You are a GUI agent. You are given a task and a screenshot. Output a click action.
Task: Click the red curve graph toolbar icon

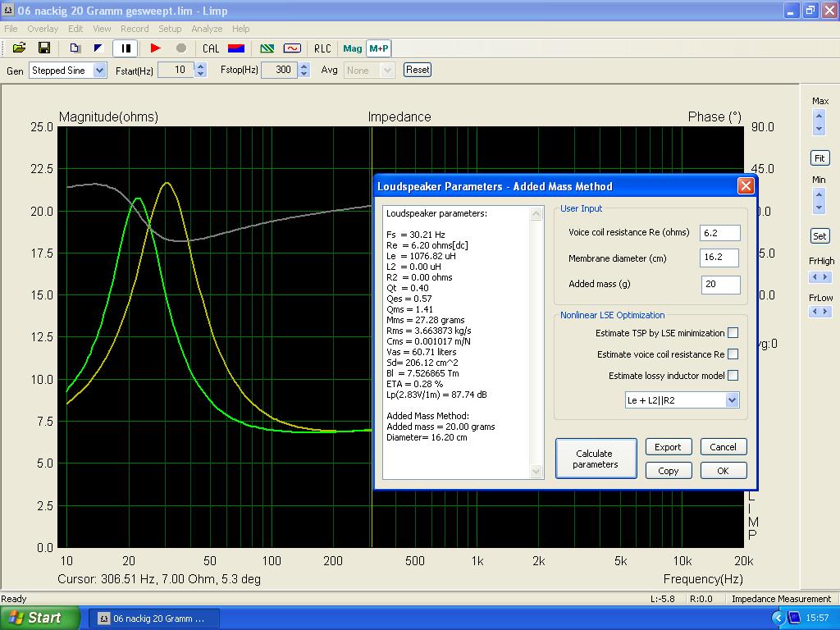[292, 48]
